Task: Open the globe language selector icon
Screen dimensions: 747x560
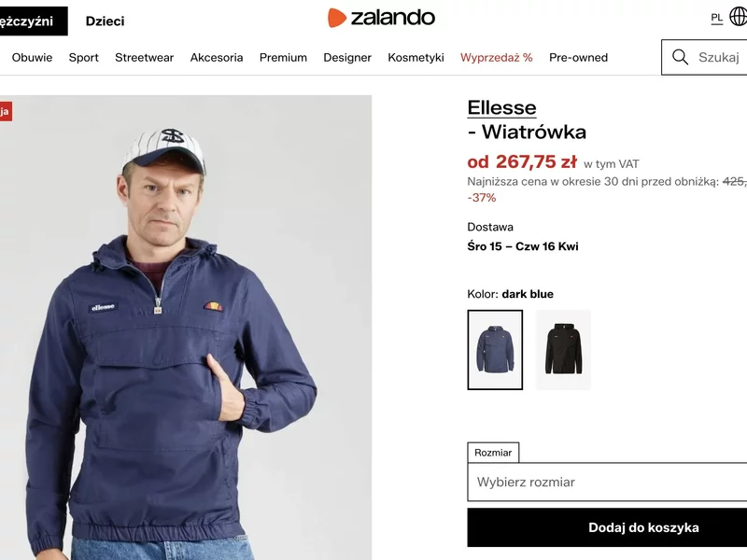Action: (738, 18)
